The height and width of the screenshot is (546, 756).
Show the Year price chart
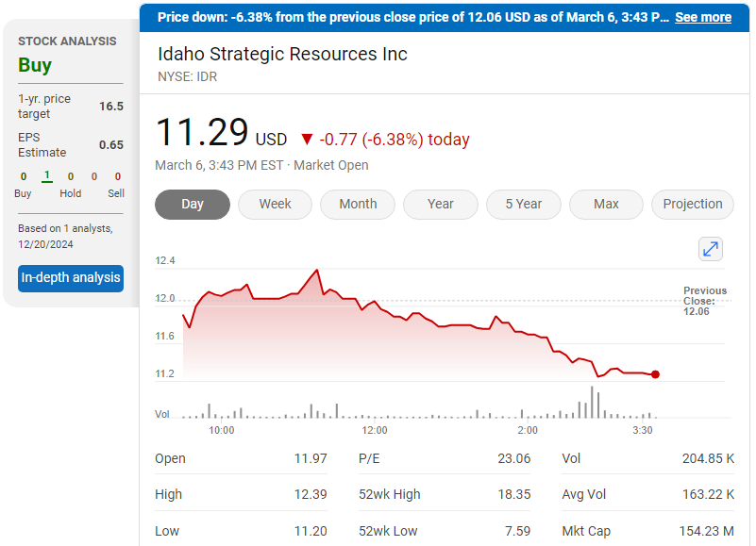pos(441,205)
